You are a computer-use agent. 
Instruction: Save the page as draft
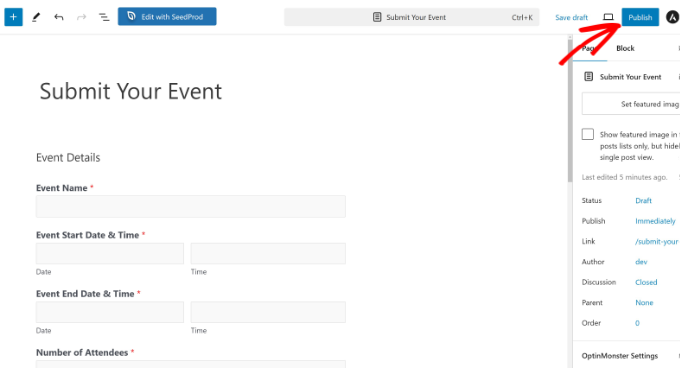571,17
